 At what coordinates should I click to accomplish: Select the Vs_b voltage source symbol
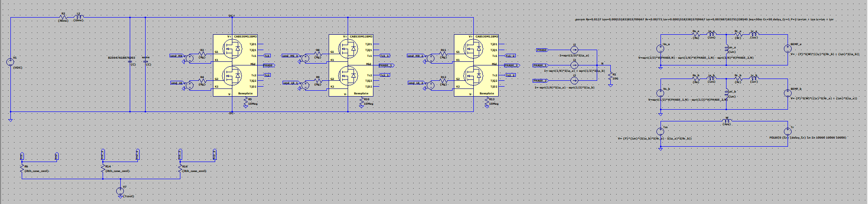(x=660, y=93)
